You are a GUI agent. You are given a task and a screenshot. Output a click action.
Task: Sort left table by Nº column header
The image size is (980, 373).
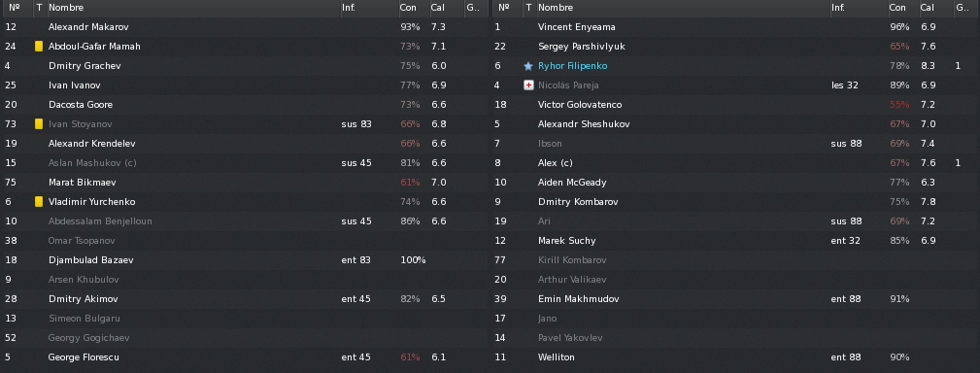pos(17,8)
